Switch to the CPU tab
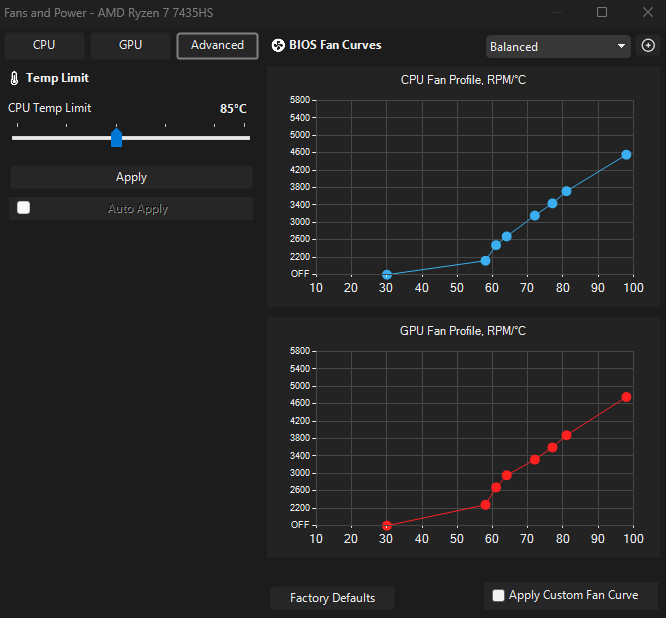This screenshot has width=666, height=618. (x=44, y=45)
